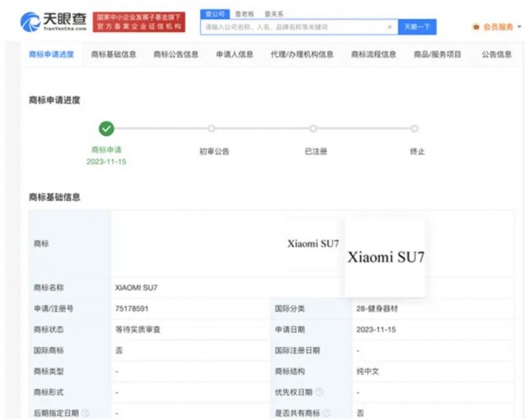
Task: Click the 申请/注册号 field label
Action: [x=53, y=308]
